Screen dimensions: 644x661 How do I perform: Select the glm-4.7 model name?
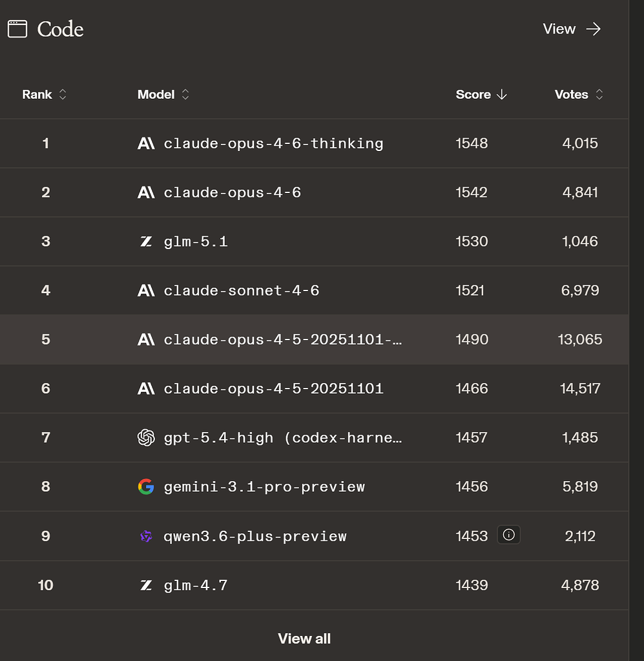click(x=196, y=585)
